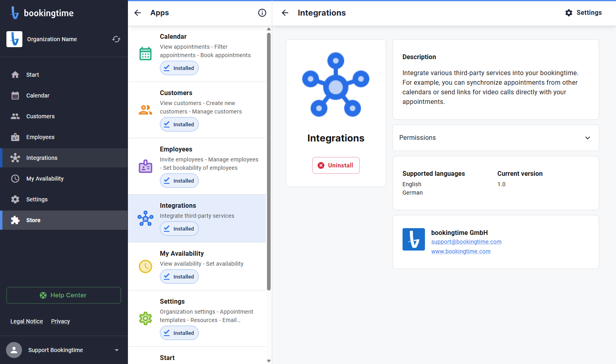
Task: Go back from the Apps list
Action: [x=138, y=13]
